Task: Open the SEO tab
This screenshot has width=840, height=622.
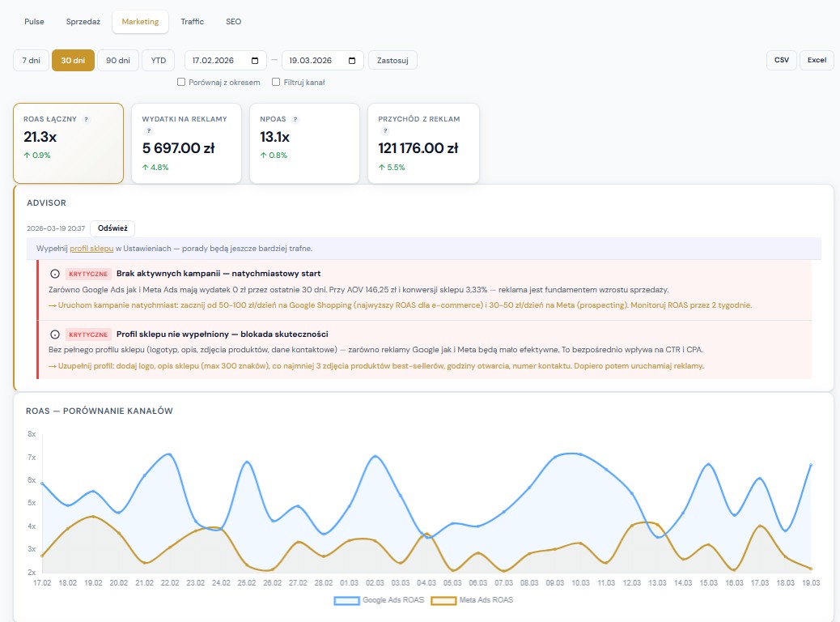Action: (234, 22)
